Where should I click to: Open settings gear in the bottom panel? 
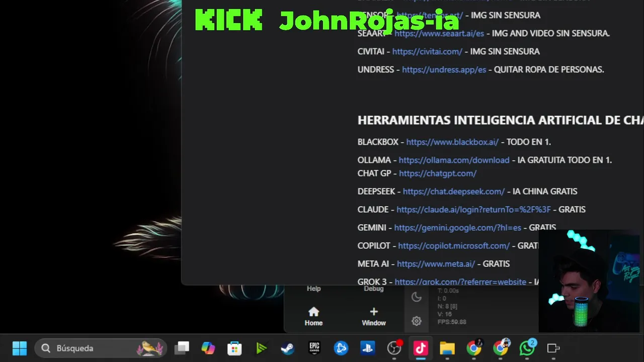coord(416,321)
